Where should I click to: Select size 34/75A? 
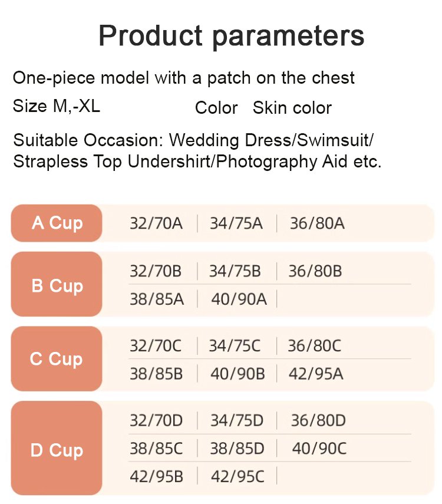(x=236, y=224)
